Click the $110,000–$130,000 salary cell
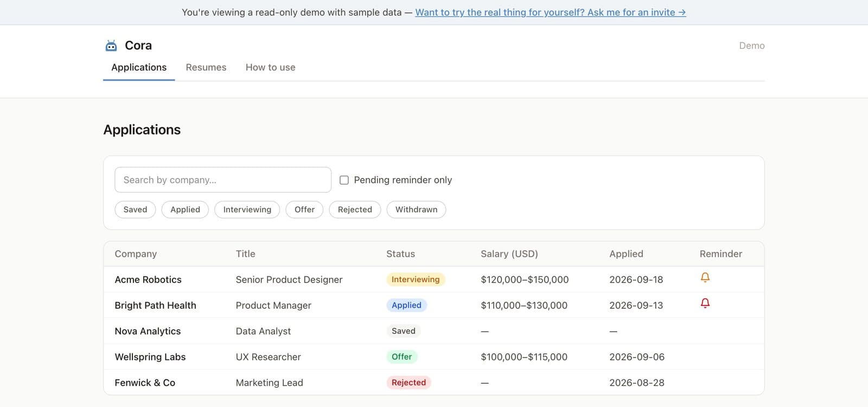This screenshot has height=407, width=868. [524, 306]
